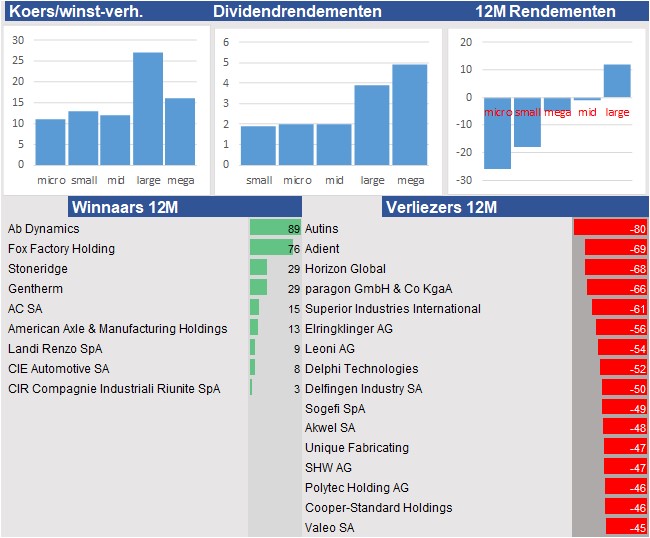Open the Verliezers 12M section header
This screenshot has height=538, width=650.
441,207
